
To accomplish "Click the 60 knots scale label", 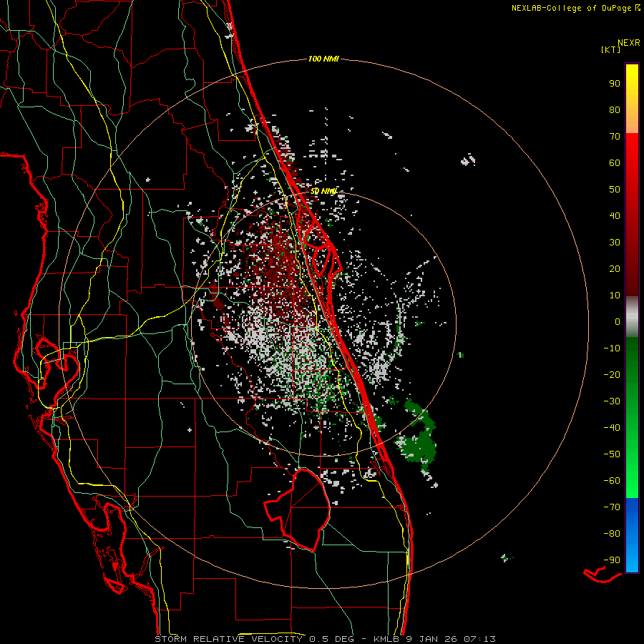I will coord(615,163).
